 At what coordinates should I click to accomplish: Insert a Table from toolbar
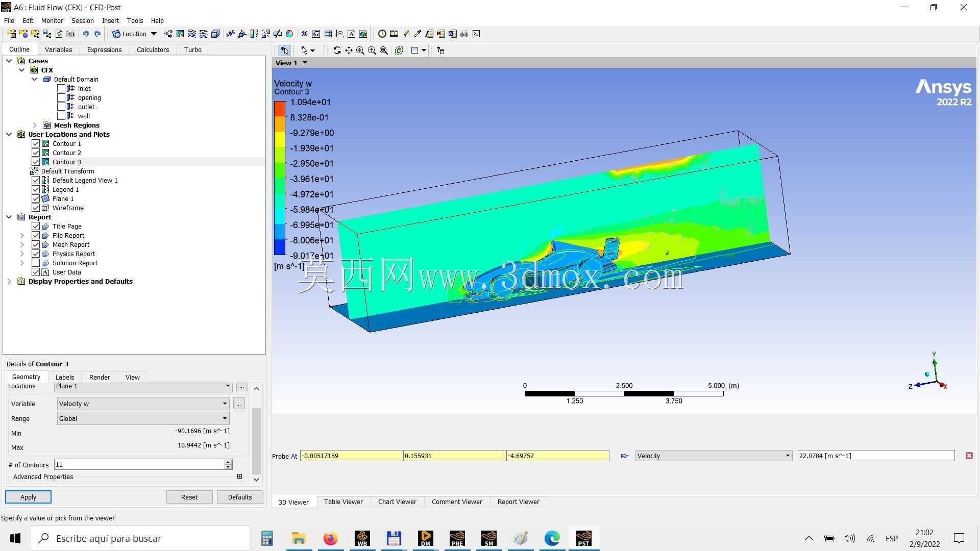coord(328,34)
